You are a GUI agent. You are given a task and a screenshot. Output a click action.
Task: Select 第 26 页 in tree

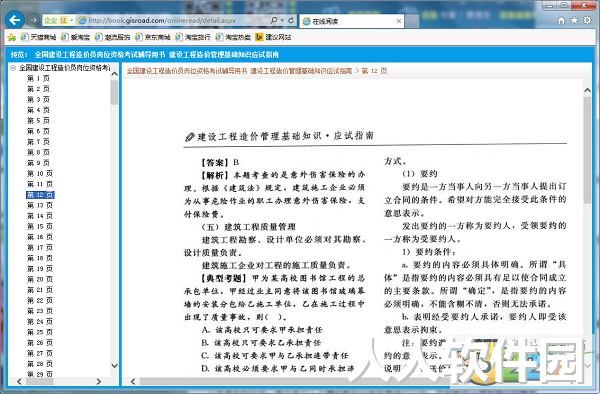point(40,343)
